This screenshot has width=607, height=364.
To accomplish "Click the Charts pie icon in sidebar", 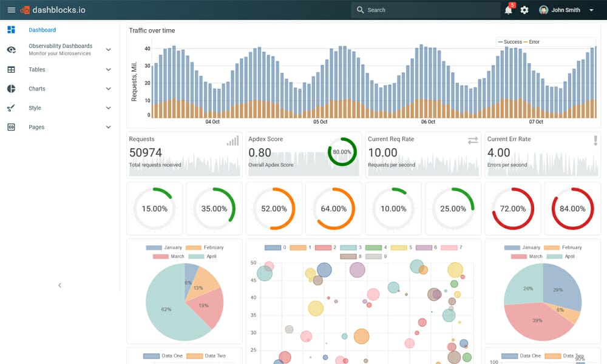I will click(11, 89).
